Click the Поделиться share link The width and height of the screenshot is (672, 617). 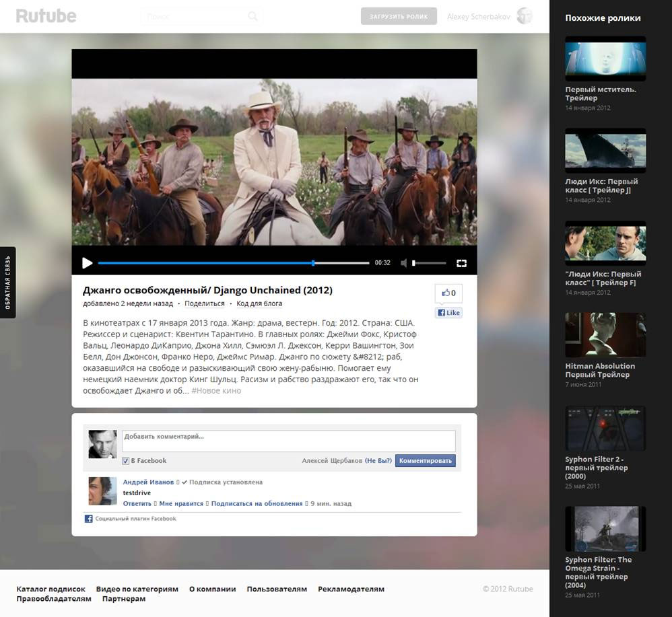coord(205,303)
